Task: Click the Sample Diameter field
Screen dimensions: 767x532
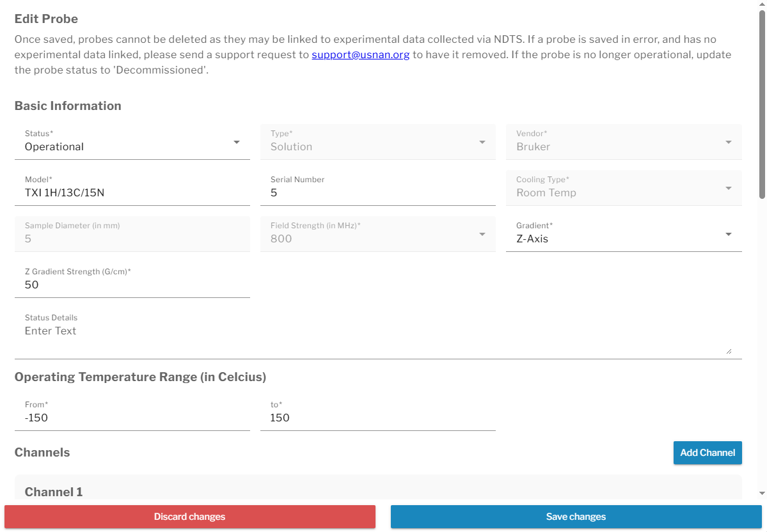Action: [x=132, y=234]
